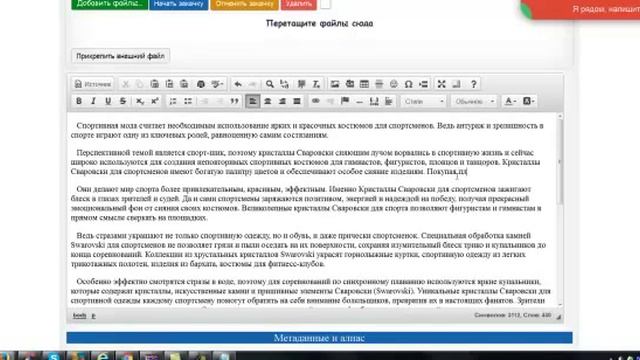This screenshot has width=640, height=360.
Task: Open the Обычное paragraph format dropdown
Action: 474,101
